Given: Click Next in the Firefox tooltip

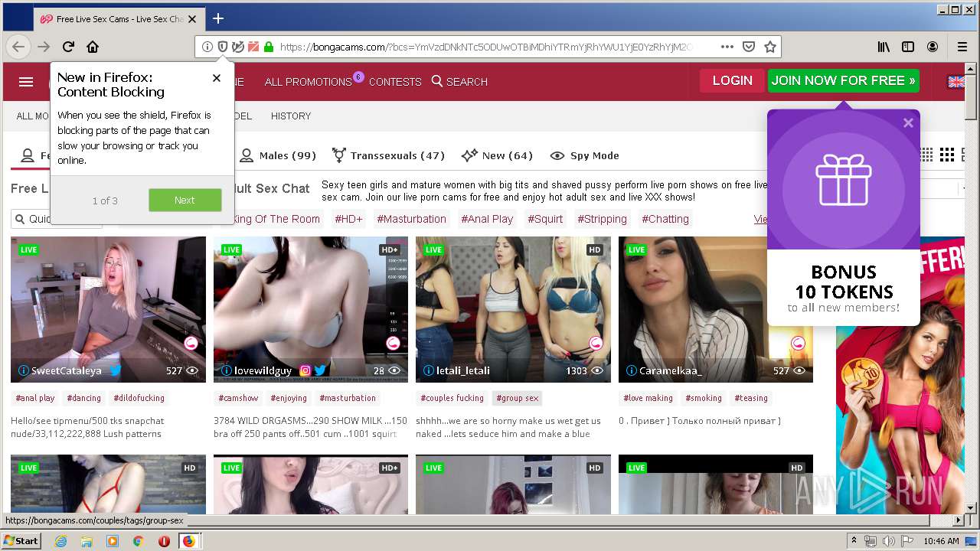Looking at the screenshot, I should click(185, 200).
